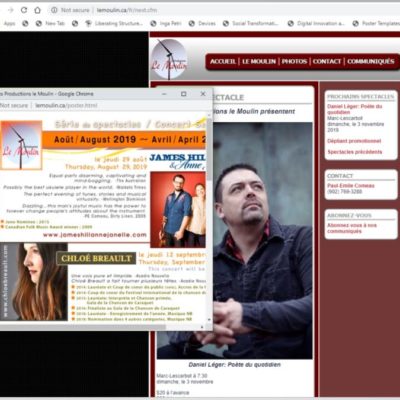Open the ACCUEIL menu item
This screenshot has width=400, height=400.
coord(223,61)
